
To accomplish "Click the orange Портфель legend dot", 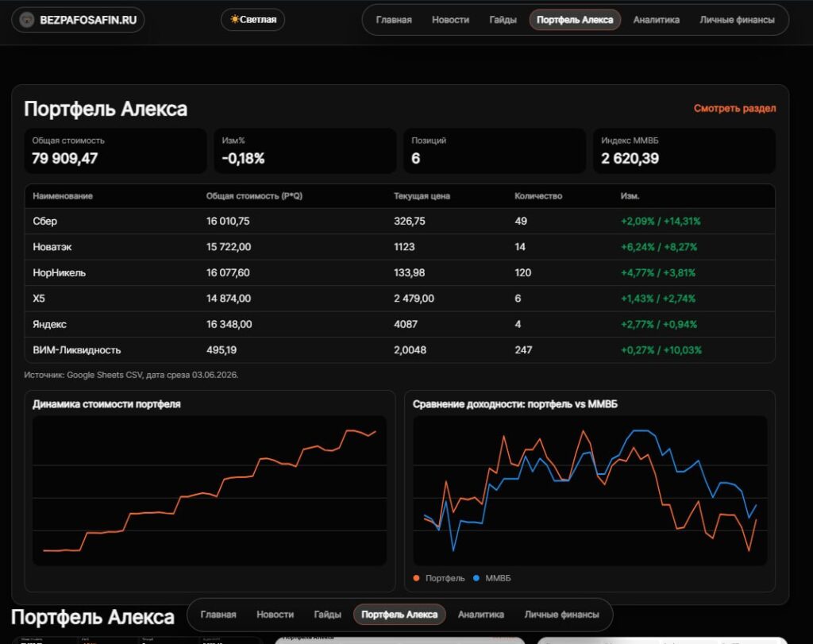I will [x=416, y=577].
